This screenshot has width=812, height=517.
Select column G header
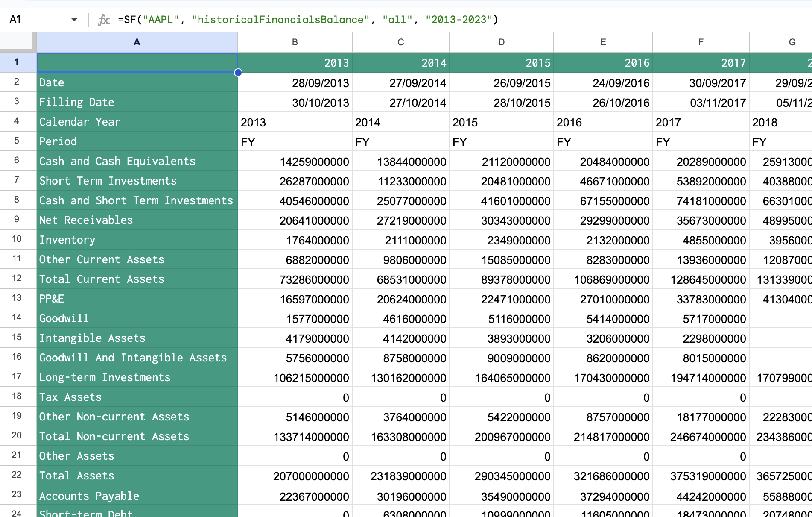[792, 42]
